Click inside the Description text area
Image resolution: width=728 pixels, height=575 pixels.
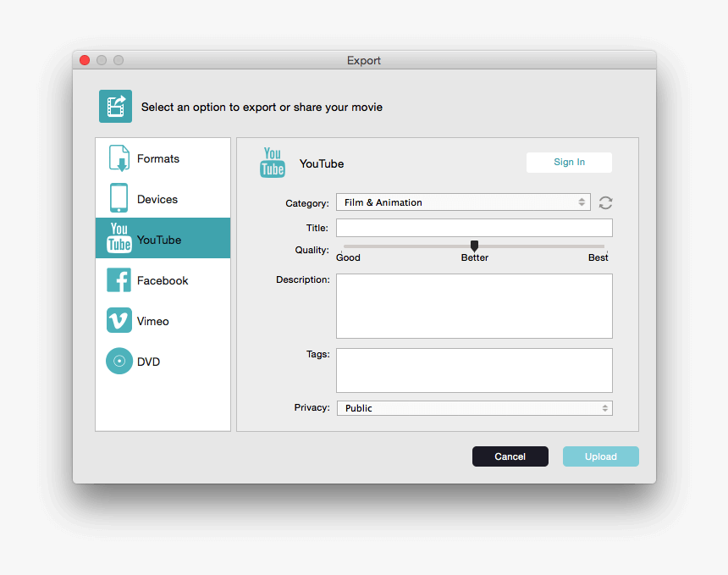(474, 306)
